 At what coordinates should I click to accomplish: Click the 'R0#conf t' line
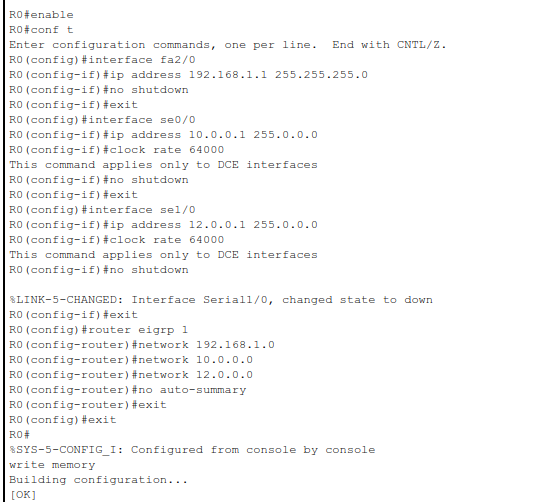(x=41, y=30)
